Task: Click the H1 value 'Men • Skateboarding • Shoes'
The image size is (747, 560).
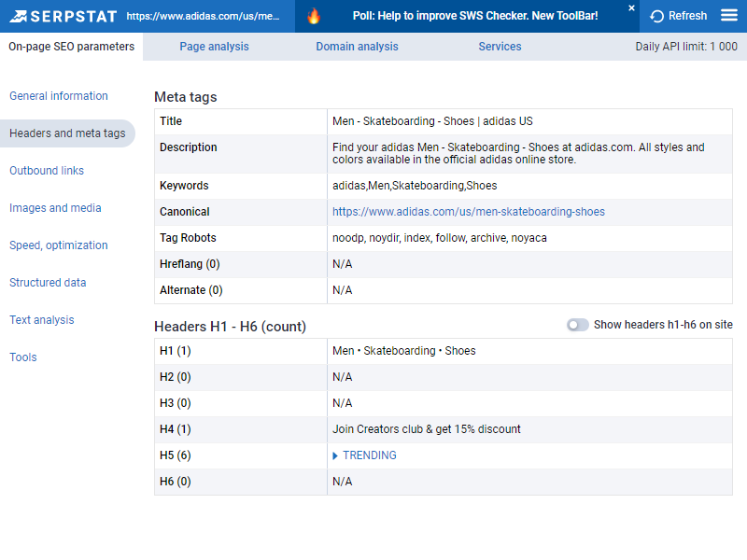Action: 404,351
